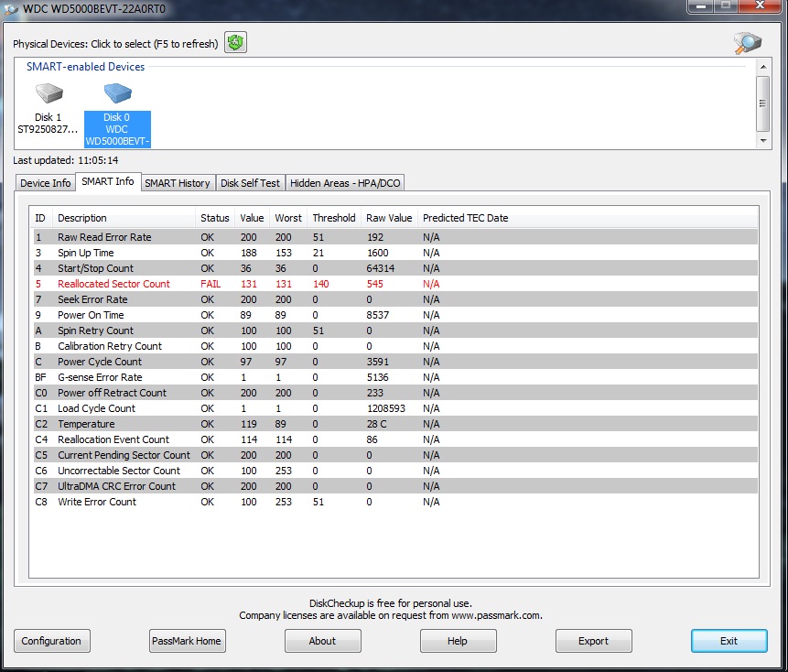Image resolution: width=788 pixels, height=672 pixels.
Task: Select the G-sense Error Rate row
Action: pyautogui.click(x=395, y=377)
